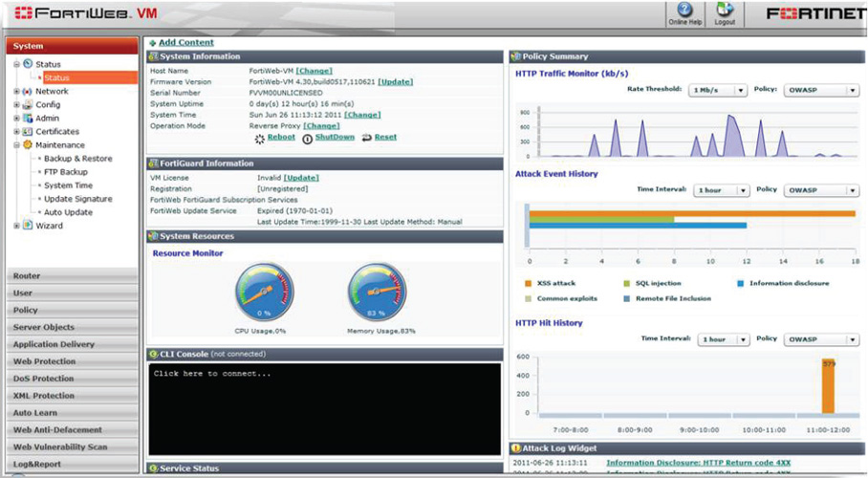868x478 pixels.
Task: Click the Network icon in the System tree
Action: (x=27, y=92)
